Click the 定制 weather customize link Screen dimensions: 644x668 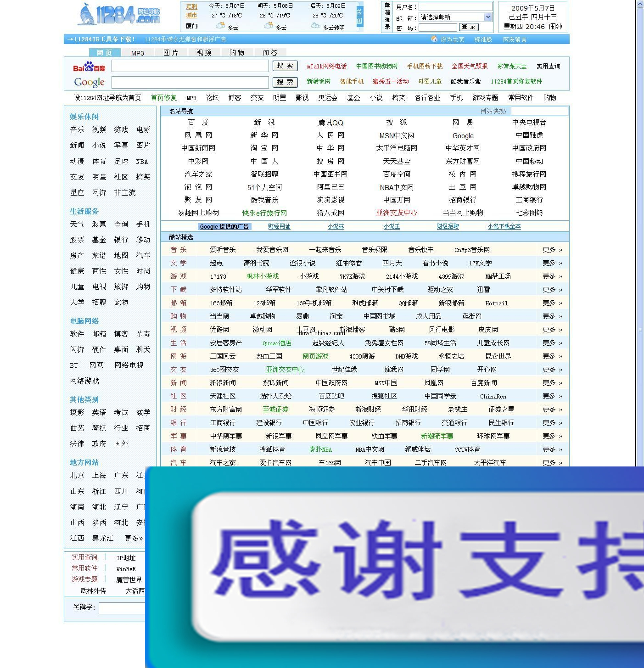[x=192, y=6]
